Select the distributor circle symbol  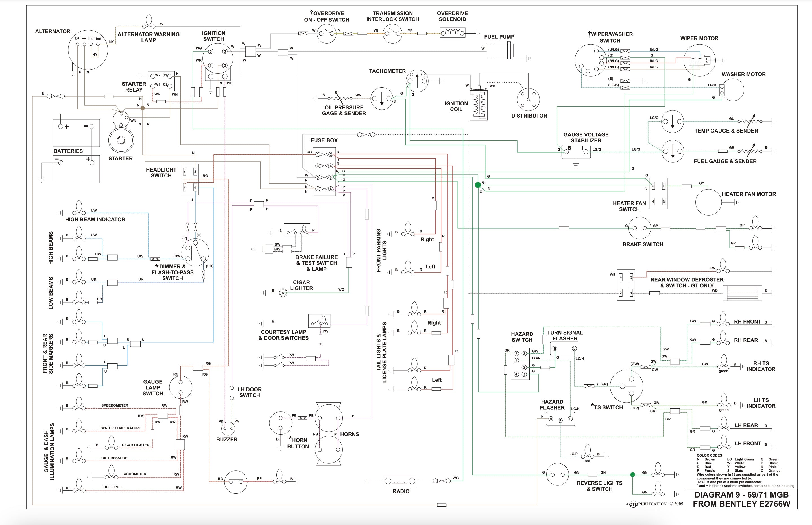coord(528,99)
